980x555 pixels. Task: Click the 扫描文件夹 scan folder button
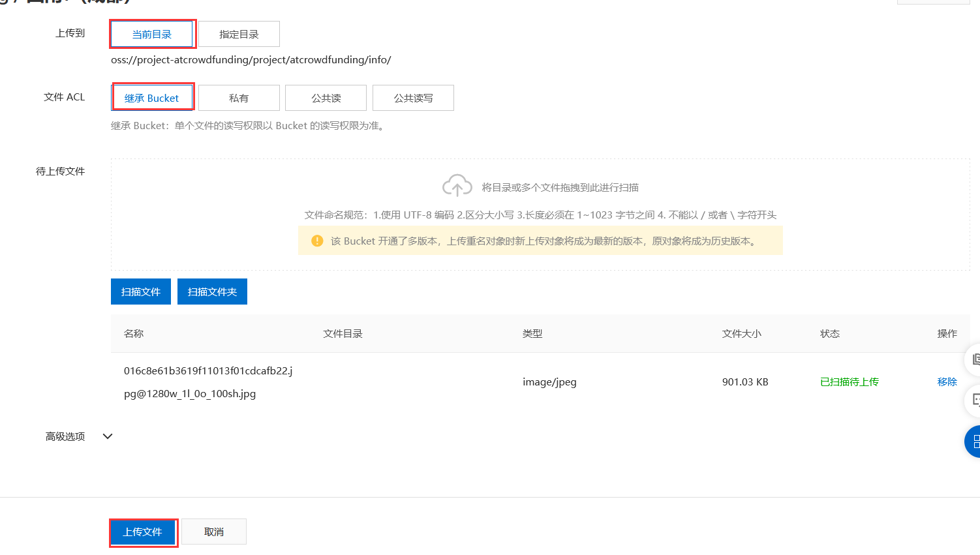coord(212,291)
